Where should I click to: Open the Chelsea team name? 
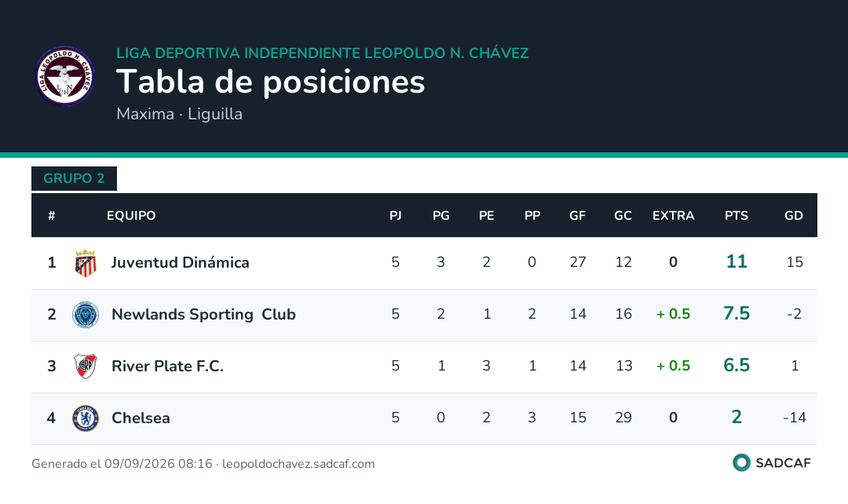pyautogui.click(x=141, y=418)
